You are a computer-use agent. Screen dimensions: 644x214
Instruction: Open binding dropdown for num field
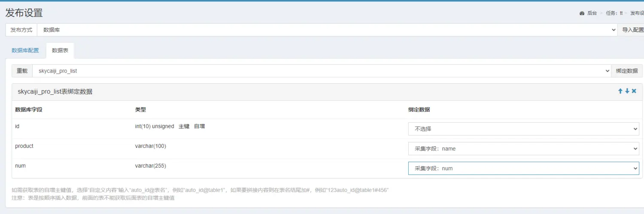point(523,169)
